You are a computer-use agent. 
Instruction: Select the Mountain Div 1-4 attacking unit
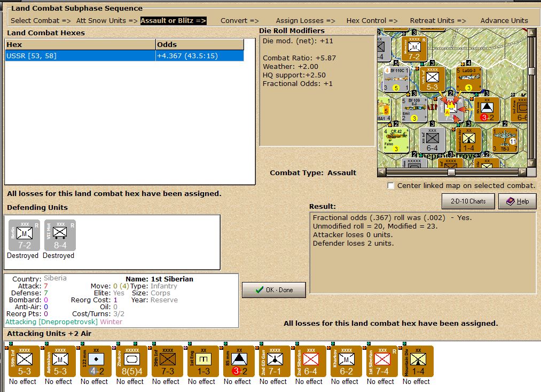coord(418,361)
